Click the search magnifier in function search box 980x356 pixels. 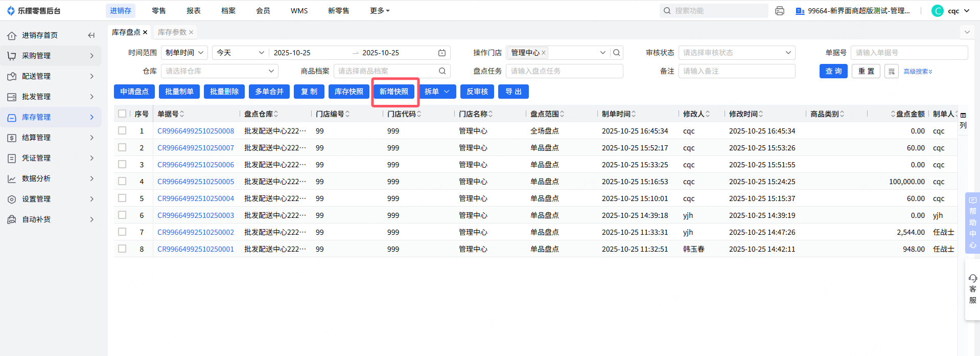pyautogui.click(x=667, y=11)
